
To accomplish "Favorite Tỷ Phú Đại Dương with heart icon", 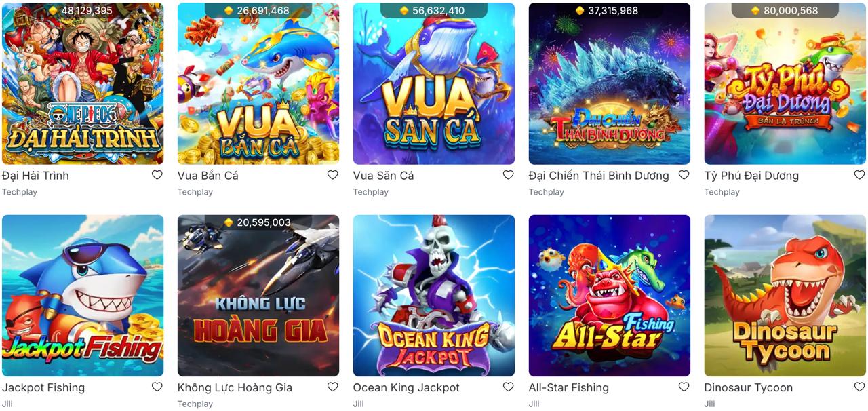I will 859,175.
